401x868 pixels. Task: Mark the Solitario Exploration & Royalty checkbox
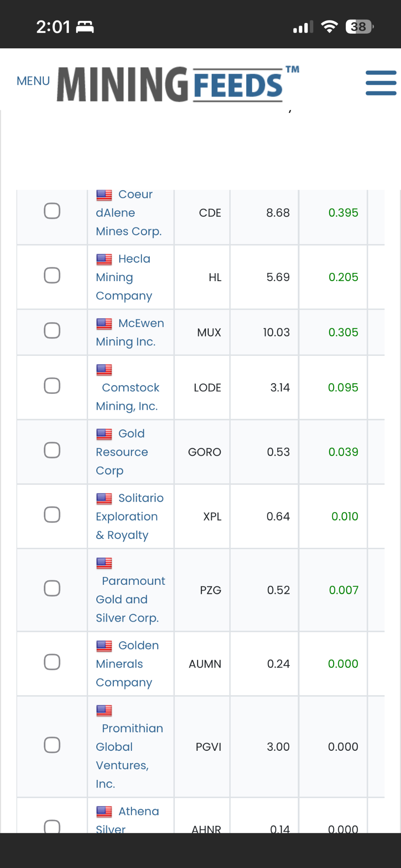[52, 515]
